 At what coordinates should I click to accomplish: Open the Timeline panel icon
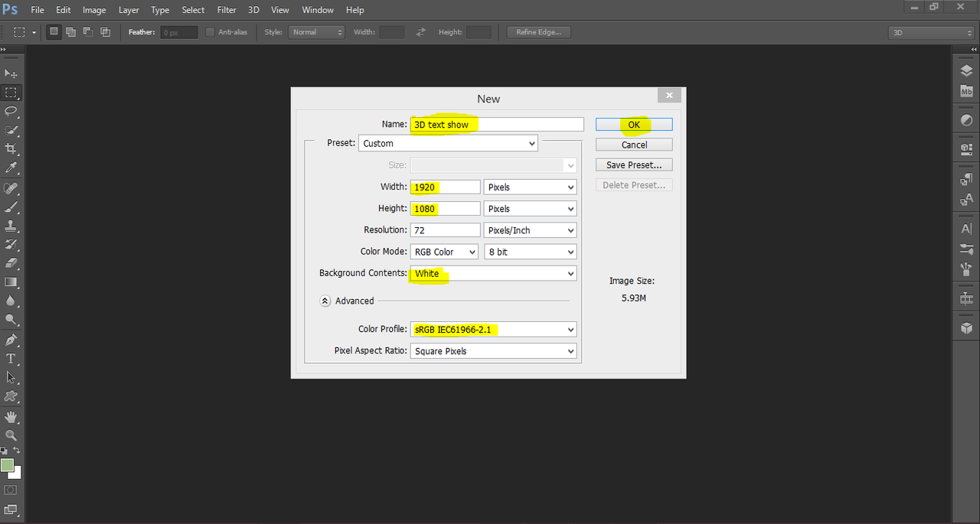(x=966, y=298)
